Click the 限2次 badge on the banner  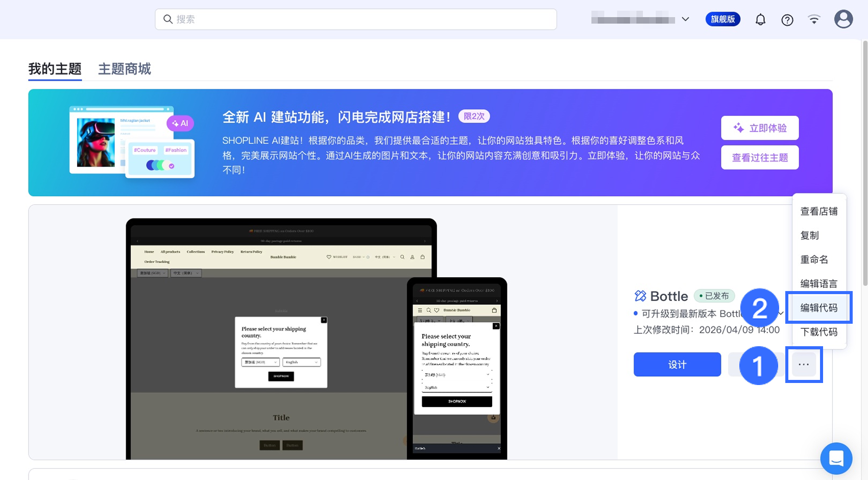click(474, 116)
